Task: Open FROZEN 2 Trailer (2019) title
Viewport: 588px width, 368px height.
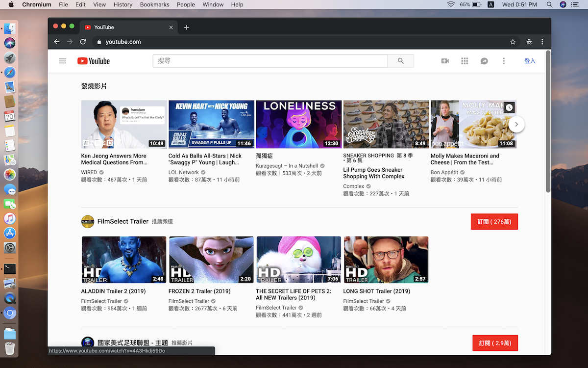Action: [x=199, y=291]
